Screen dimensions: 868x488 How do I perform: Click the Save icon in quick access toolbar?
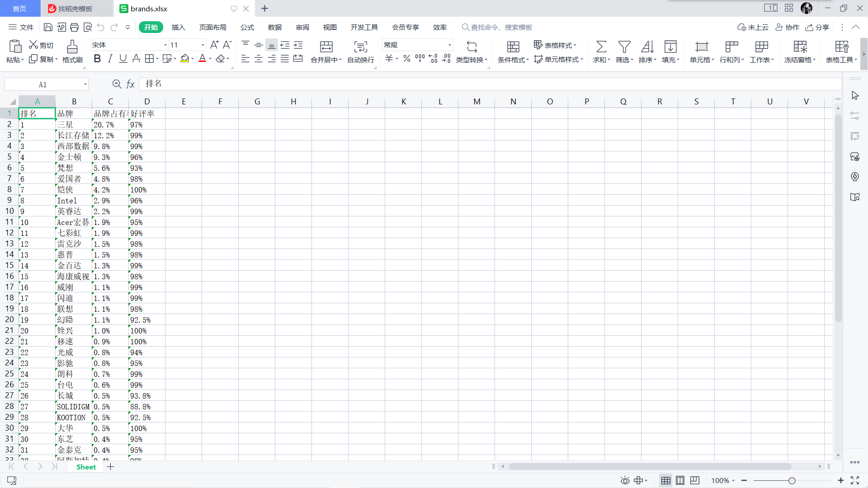48,27
